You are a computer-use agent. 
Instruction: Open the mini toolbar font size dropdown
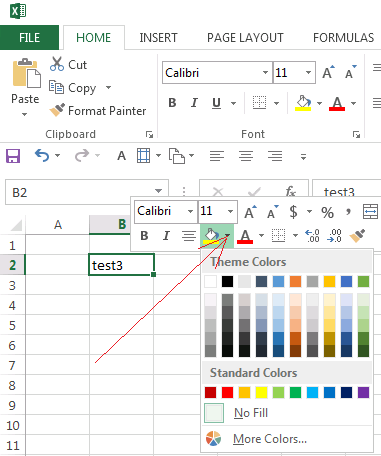click(x=230, y=211)
